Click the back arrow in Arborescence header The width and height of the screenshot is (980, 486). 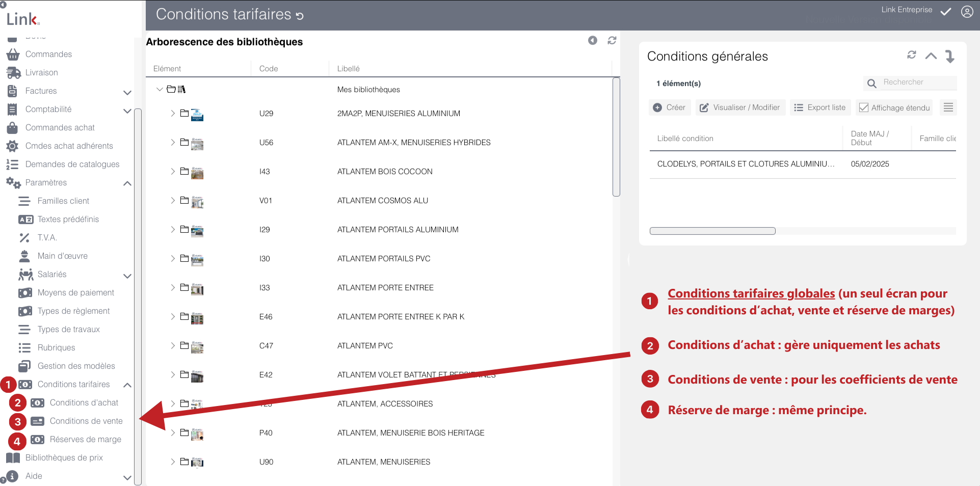click(x=592, y=40)
